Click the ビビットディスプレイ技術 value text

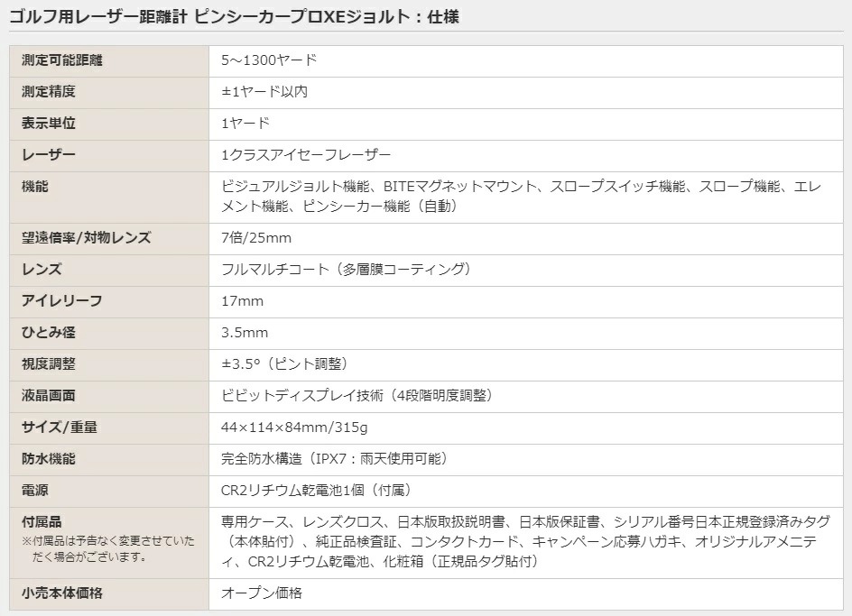tap(357, 395)
